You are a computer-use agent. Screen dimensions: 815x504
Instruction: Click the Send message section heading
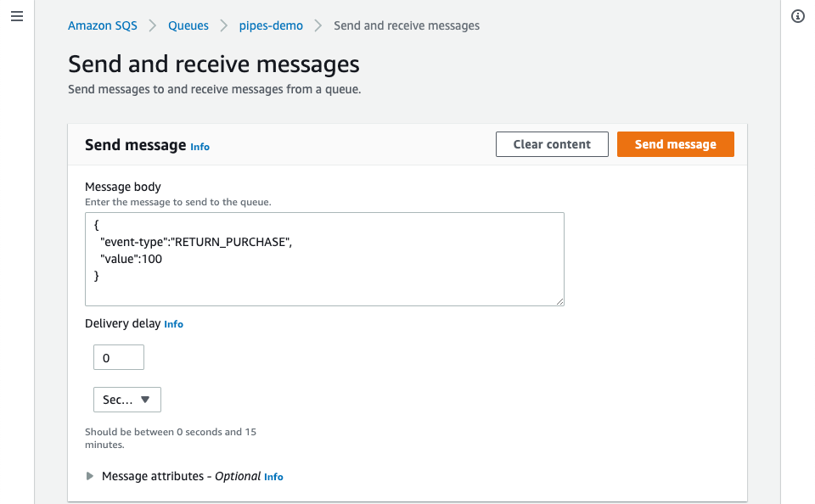pyautogui.click(x=133, y=145)
